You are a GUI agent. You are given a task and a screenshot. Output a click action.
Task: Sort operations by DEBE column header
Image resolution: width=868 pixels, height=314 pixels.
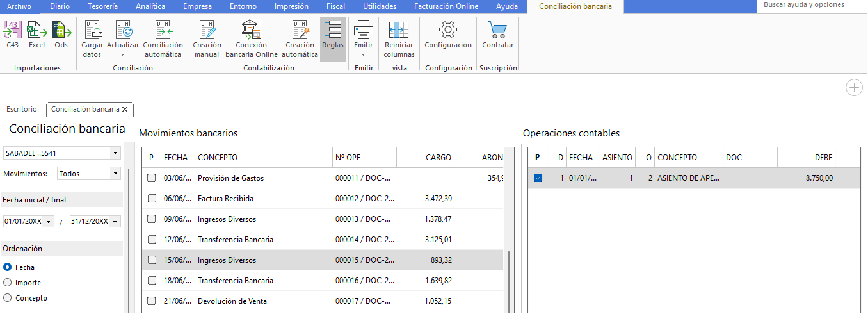click(807, 157)
